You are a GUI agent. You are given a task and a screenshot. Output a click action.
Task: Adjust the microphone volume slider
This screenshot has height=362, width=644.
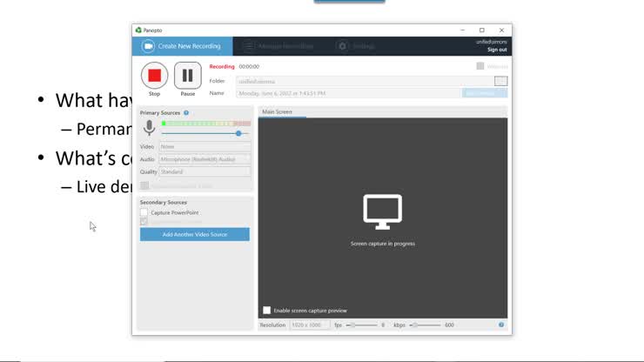(238, 133)
